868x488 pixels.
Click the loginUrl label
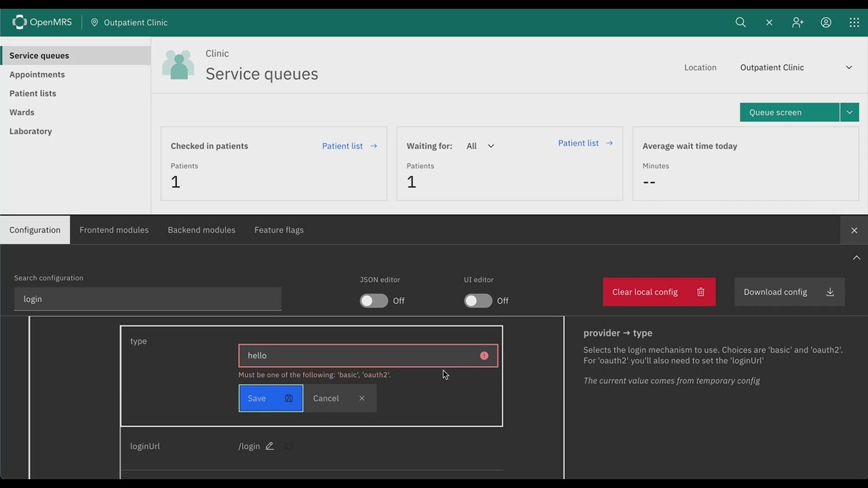tap(145, 446)
